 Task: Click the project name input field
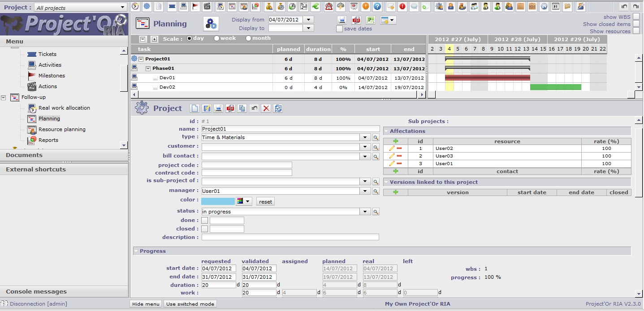[290, 129]
